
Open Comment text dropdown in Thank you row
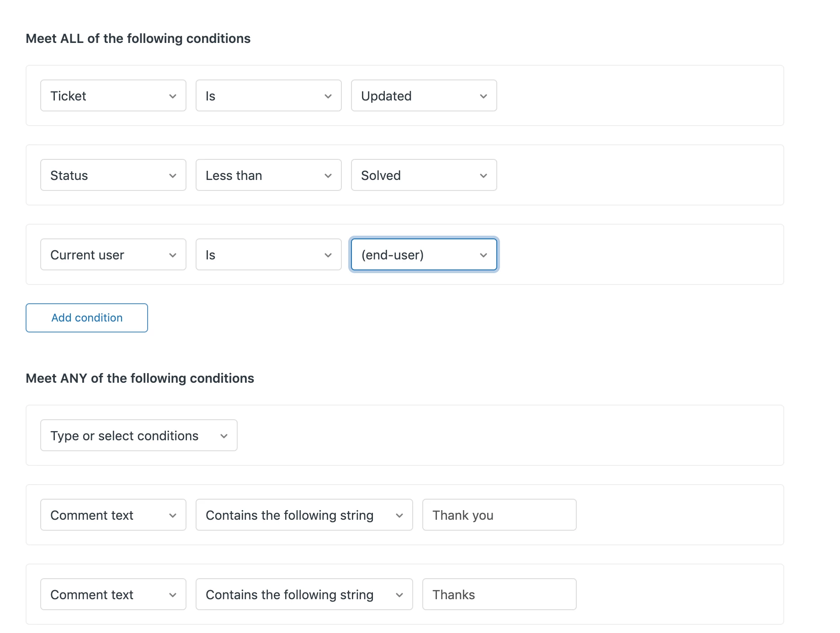coord(113,515)
